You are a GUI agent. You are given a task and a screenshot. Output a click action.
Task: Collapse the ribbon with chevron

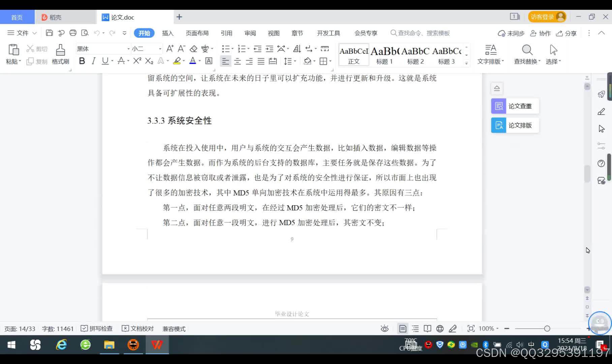click(x=601, y=33)
